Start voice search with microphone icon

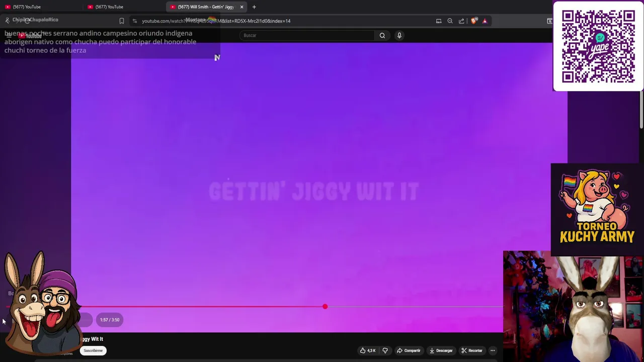[399, 35]
